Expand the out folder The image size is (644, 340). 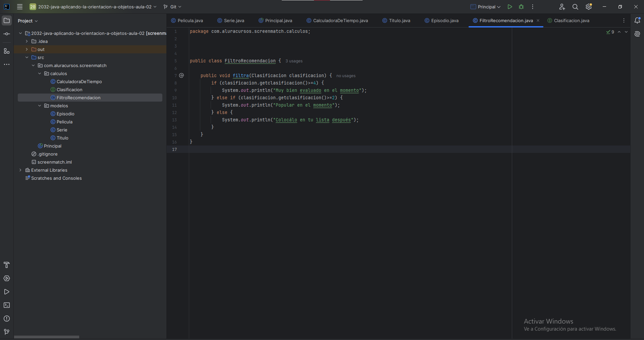pyautogui.click(x=27, y=49)
